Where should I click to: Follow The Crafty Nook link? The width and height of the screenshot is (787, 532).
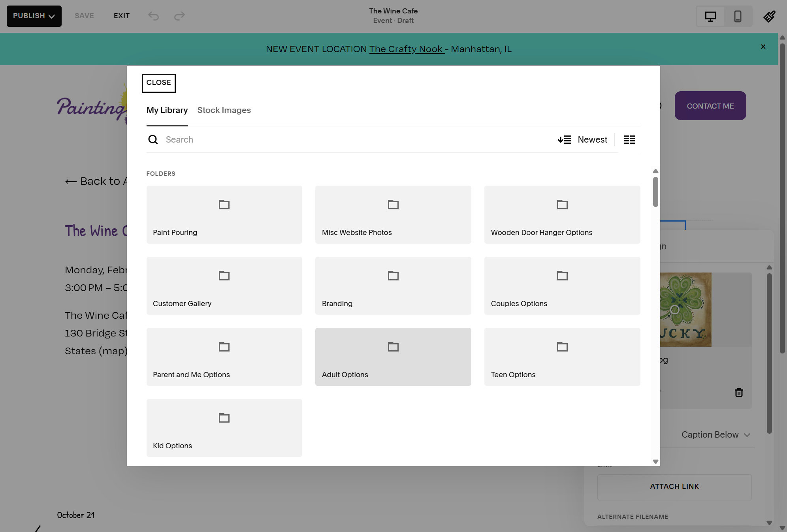(x=407, y=49)
